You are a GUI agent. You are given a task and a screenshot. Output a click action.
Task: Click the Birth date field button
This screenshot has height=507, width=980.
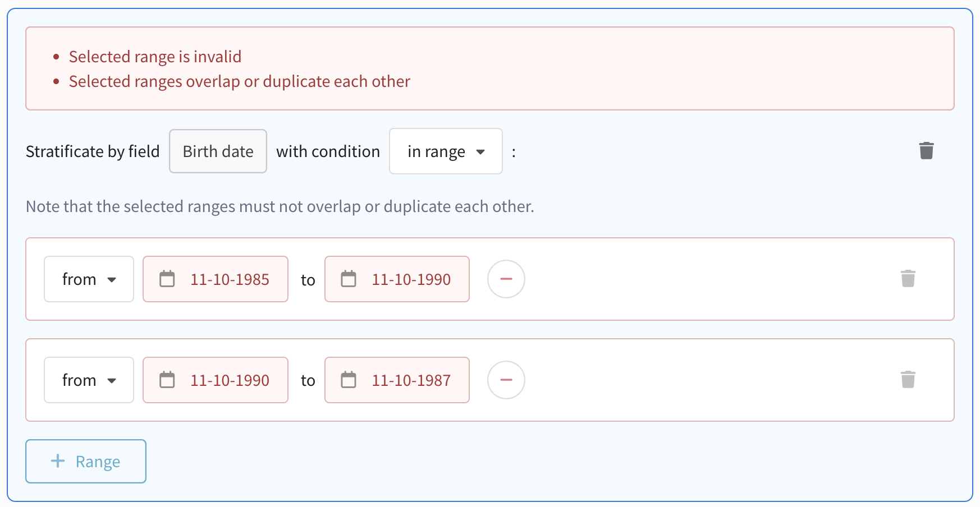(218, 151)
